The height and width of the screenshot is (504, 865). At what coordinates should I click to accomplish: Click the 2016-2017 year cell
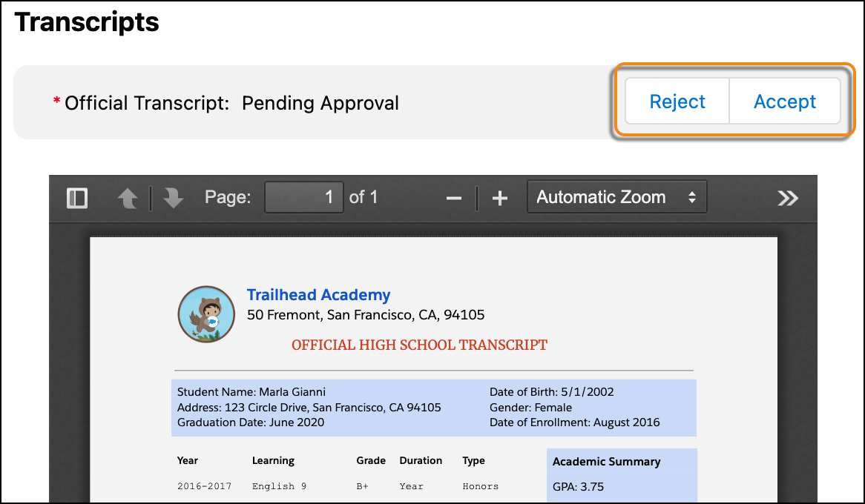click(204, 486)
